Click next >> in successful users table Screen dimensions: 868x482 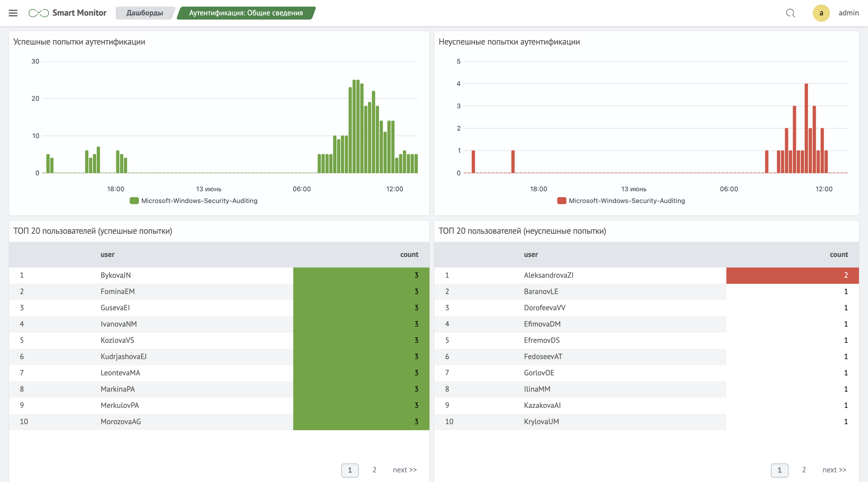404,470
